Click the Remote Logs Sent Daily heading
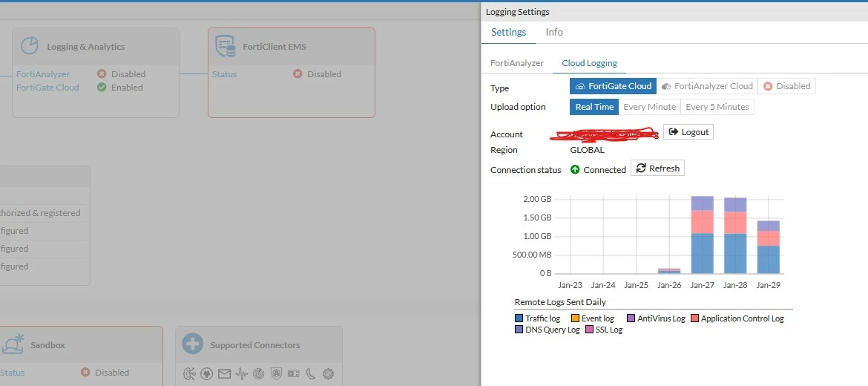The image size is (868, 386). (x=560, y=302)
